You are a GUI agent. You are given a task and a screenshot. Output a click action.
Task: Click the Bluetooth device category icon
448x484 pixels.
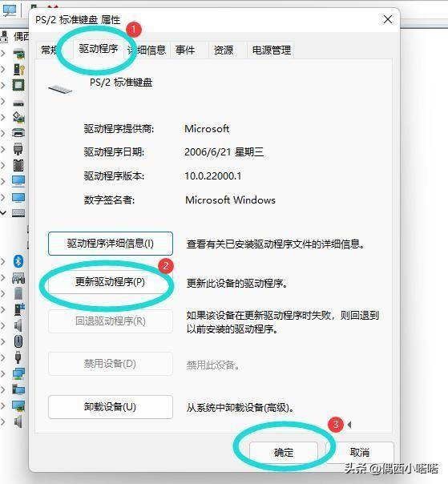click(18, 261)
